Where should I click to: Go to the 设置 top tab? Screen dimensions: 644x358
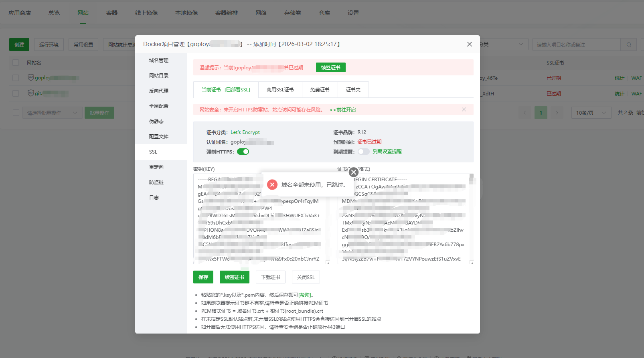pyautogui.click(x=353, y=13)
